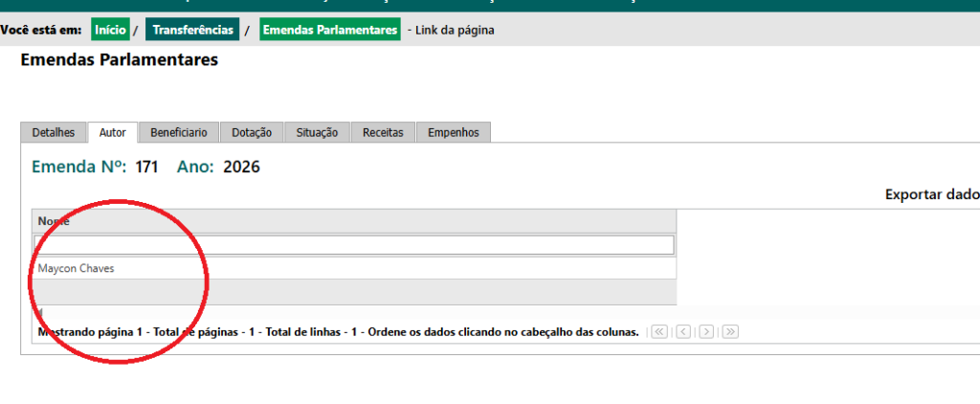Image resolution: width=980 pixels, height=404 pixels.
Task: Open the Detalhes tab
Action: pyautogui.click(x=54, y=133)
